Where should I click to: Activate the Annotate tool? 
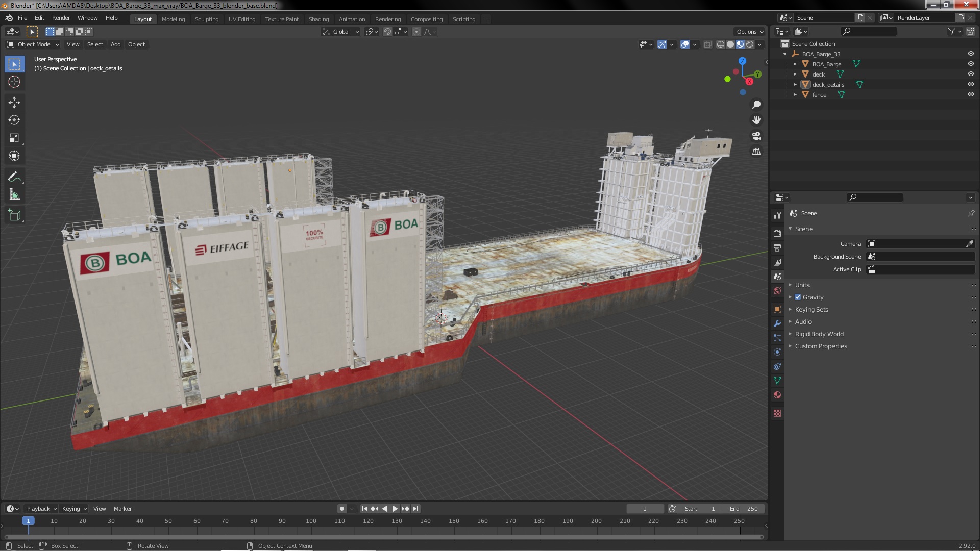coord(14,177)
